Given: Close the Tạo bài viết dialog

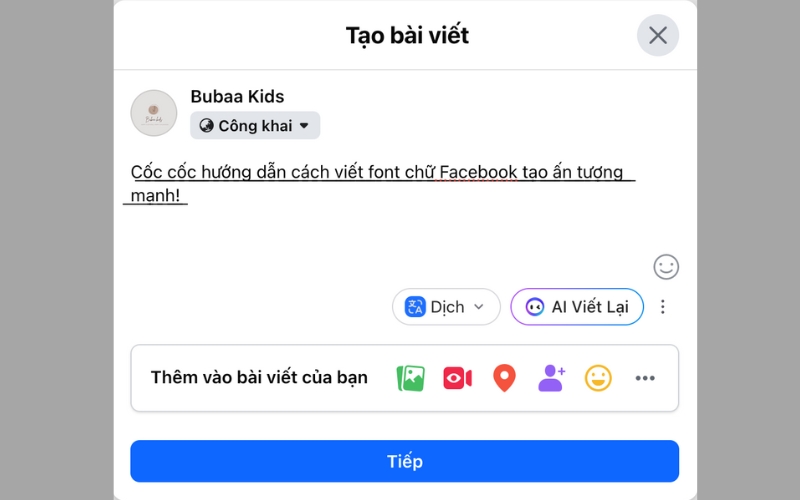Looking at the screenshot, I should pyautogui.click(x=658, y=35).
